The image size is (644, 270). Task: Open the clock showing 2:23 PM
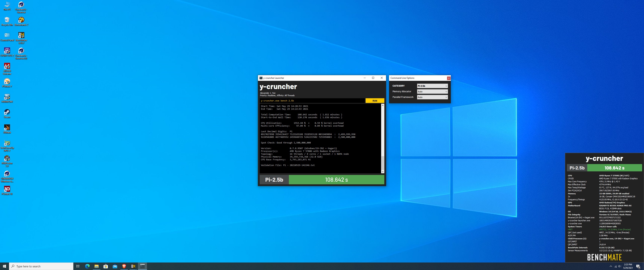(628, 266)
